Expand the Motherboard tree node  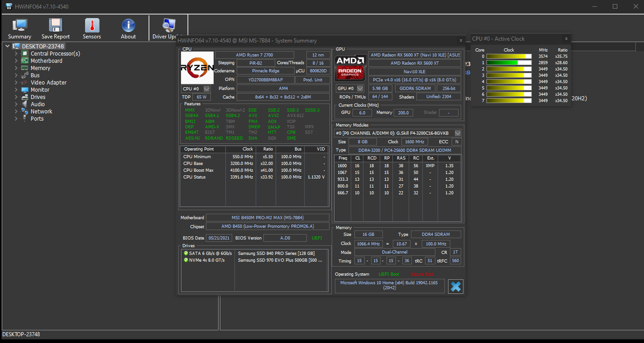[x=16, y=61]
